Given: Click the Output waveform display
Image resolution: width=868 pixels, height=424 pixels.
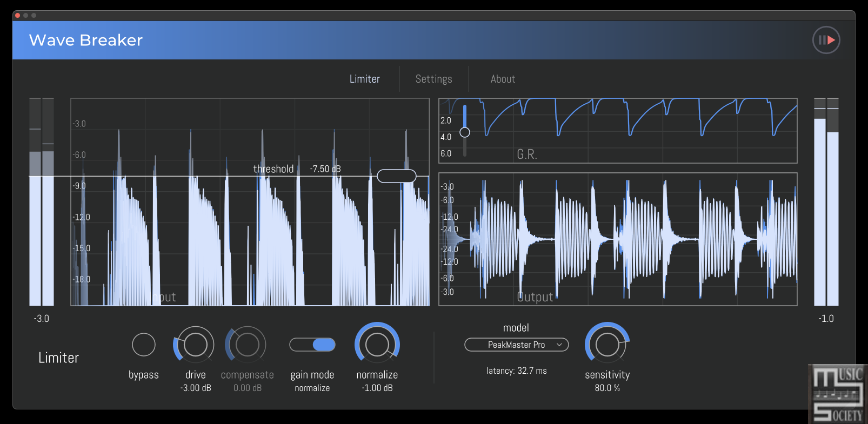Looking at the screenshot, I should point(618,239).
